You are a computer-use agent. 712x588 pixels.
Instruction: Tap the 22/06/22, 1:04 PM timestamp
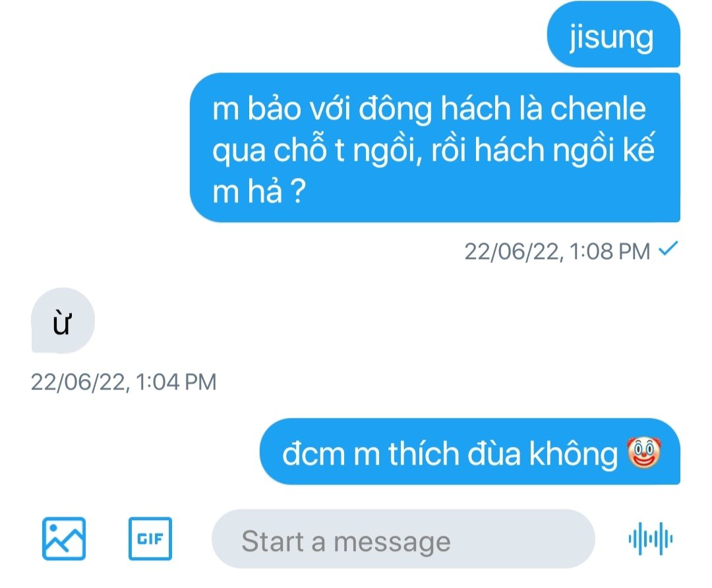click(x=123, y=382)
